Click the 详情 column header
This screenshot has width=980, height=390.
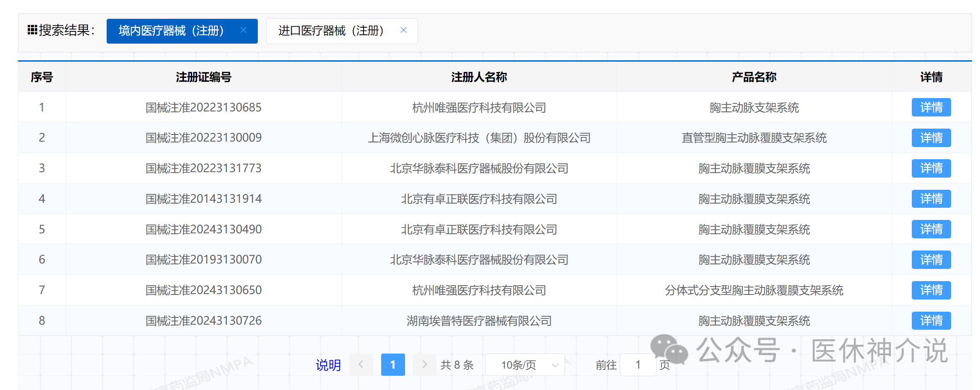(931, 77)
